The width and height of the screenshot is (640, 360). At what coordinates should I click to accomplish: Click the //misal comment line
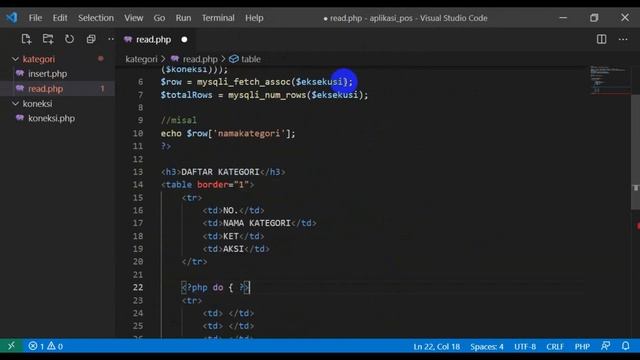click(x=179, y=120)
